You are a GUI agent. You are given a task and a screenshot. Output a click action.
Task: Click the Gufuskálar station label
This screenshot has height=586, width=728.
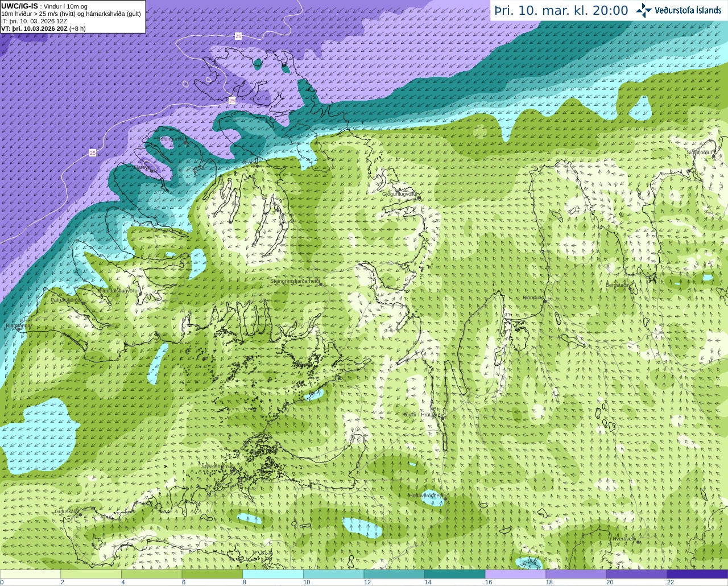[x=67, y=511]
